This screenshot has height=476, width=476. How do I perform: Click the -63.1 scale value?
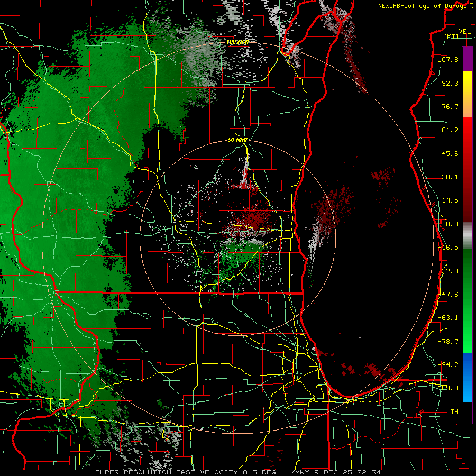[x=448, y=318]
